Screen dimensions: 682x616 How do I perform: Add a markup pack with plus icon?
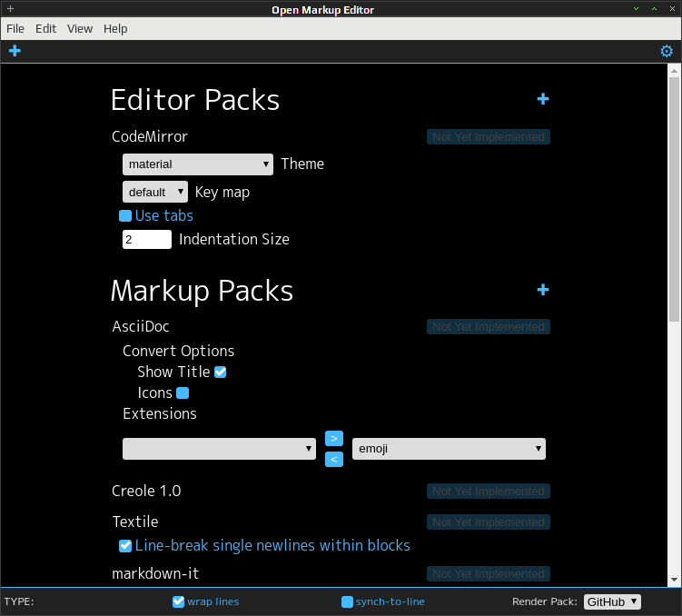(x=543, y=290)
